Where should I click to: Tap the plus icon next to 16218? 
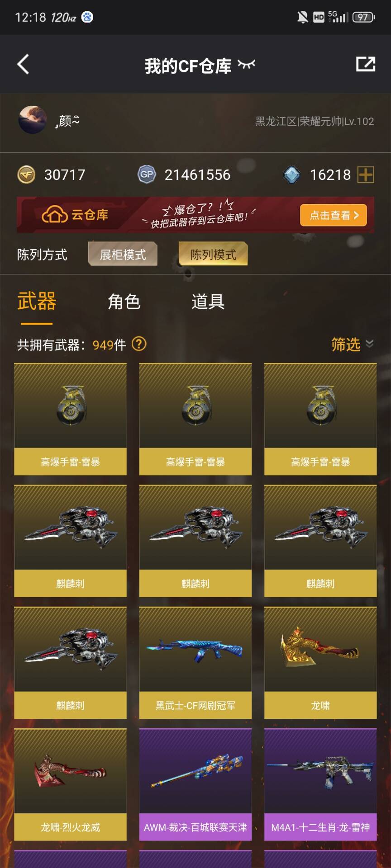[x=366, y=175]
